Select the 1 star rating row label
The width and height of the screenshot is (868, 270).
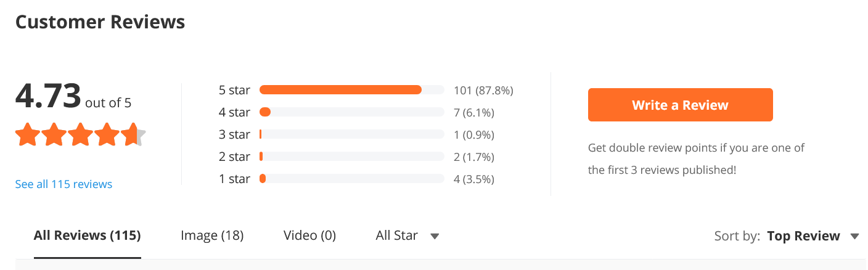[234, 179]
